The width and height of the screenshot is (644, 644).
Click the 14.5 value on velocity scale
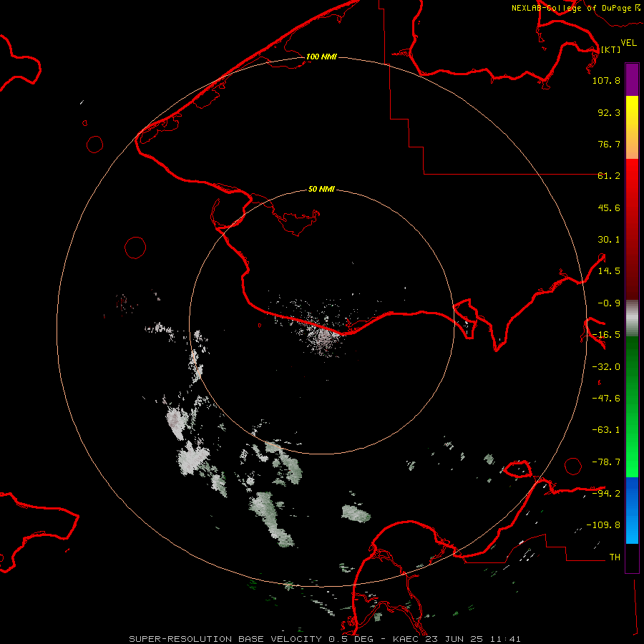(609, 271)
